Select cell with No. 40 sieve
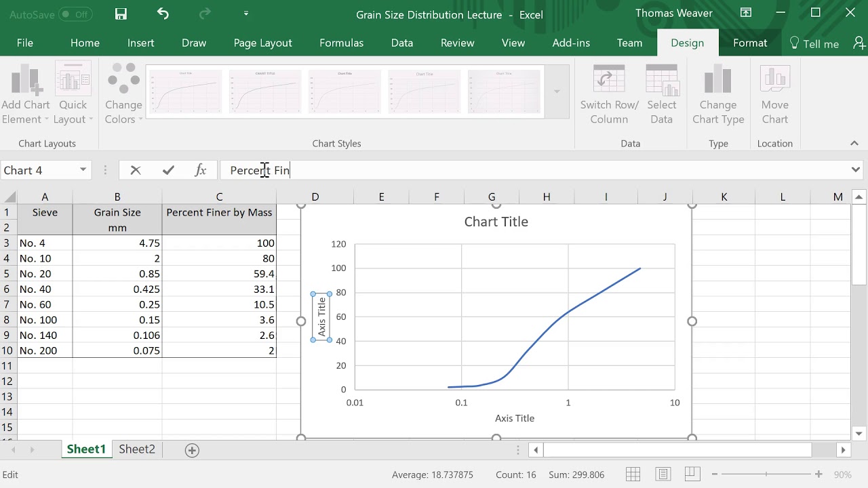This screenshot has height=488, width=868. coord(45,289)
